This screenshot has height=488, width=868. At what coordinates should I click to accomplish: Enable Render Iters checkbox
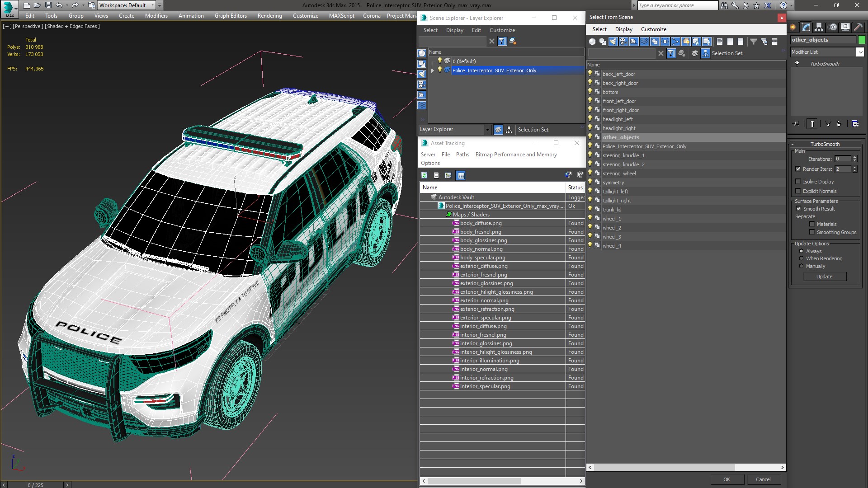click(x=798, y=169)
